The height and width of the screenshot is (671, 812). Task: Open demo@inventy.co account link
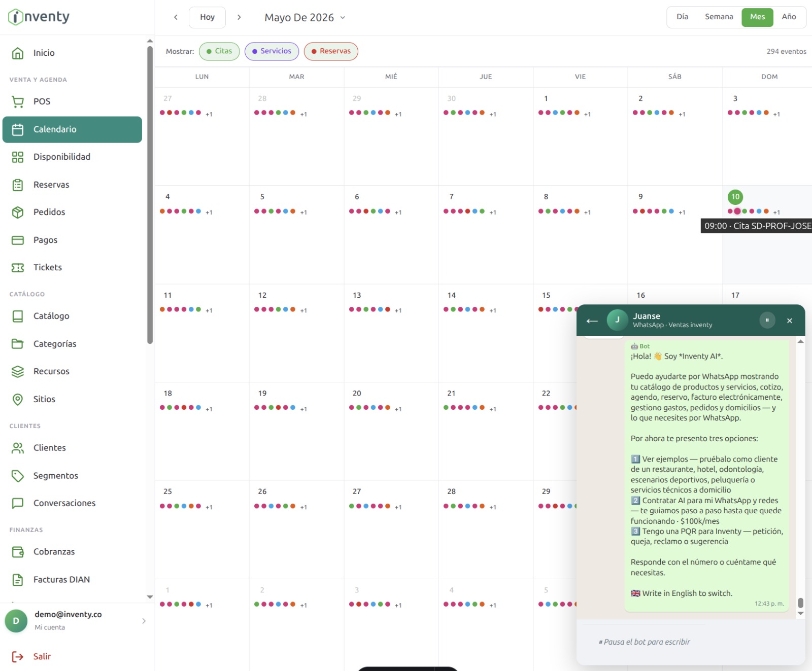[x=68, y=614]
